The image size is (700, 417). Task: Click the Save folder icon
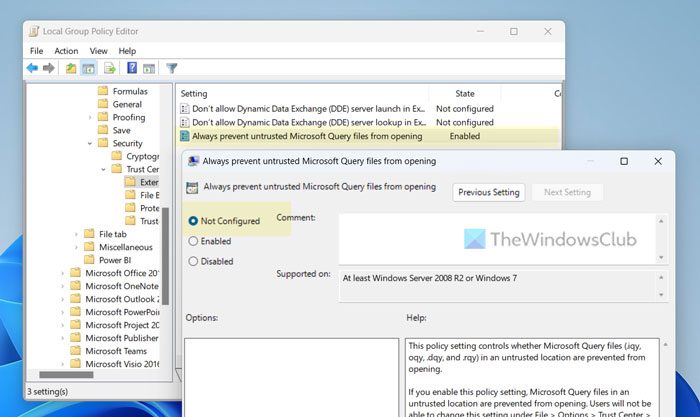coord(103,130)
